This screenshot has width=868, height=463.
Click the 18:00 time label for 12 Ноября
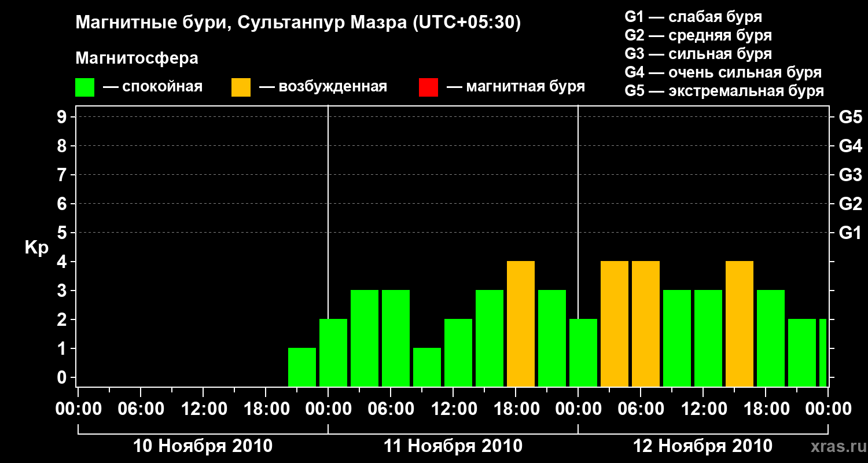click(766, 409)
